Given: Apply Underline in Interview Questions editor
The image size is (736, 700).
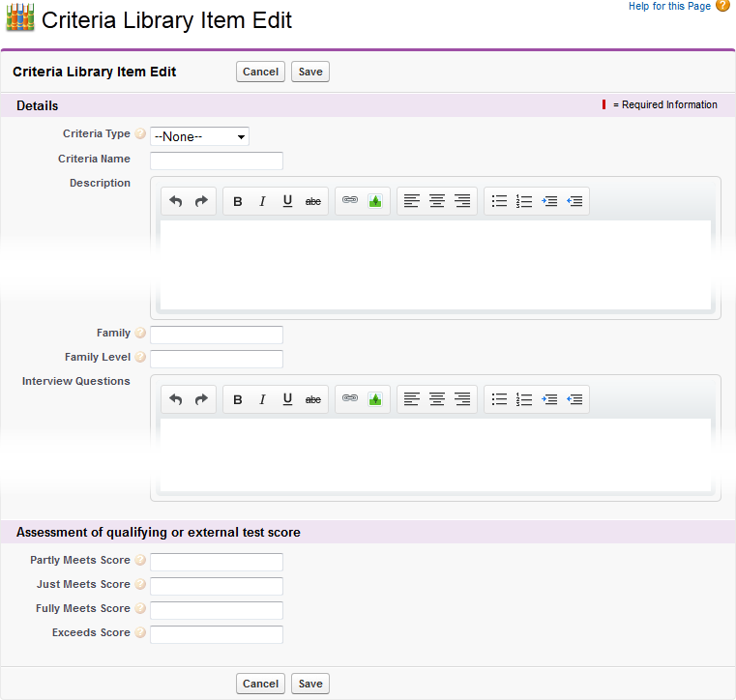Looking at the screenshot, I should [287, 399].
